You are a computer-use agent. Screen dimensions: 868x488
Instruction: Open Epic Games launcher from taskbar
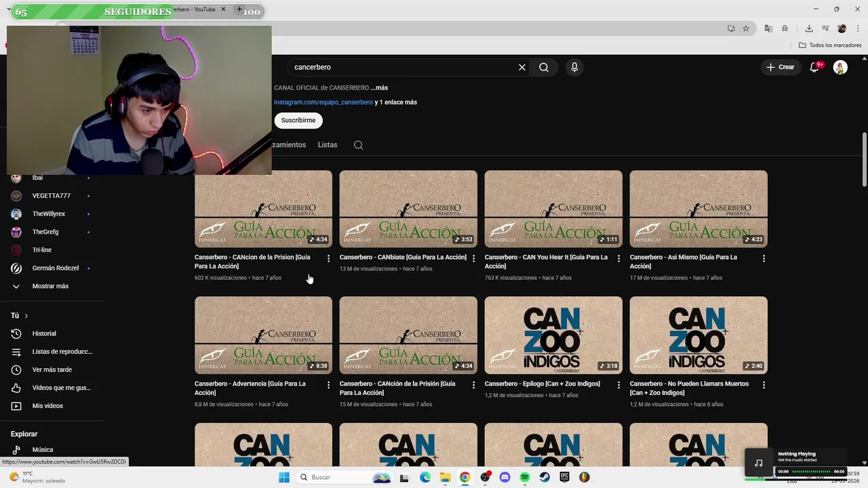[564, 477]
